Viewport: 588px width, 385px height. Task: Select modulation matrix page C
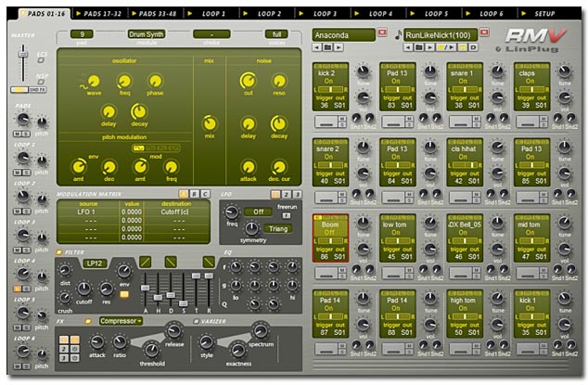[205, 194]
